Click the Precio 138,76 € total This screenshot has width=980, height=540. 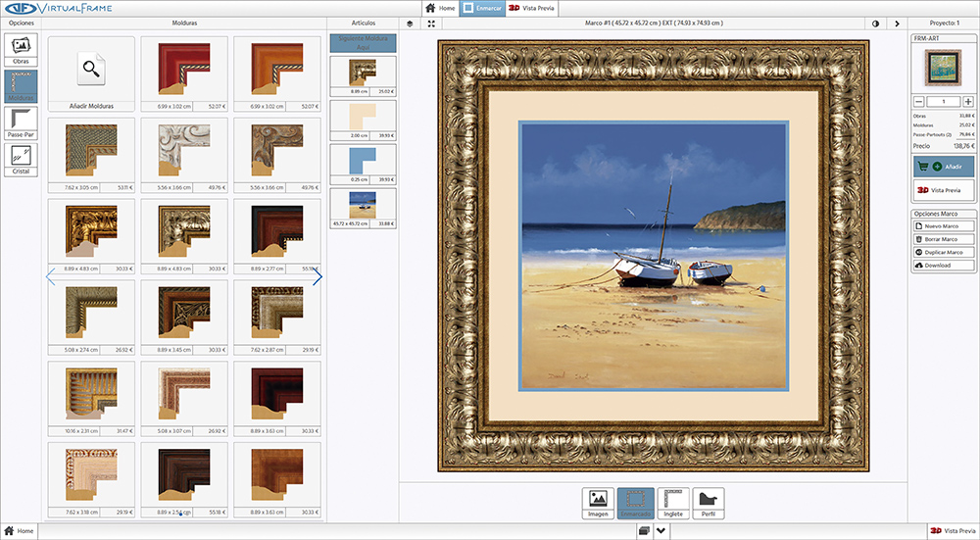tap(944, 146)
